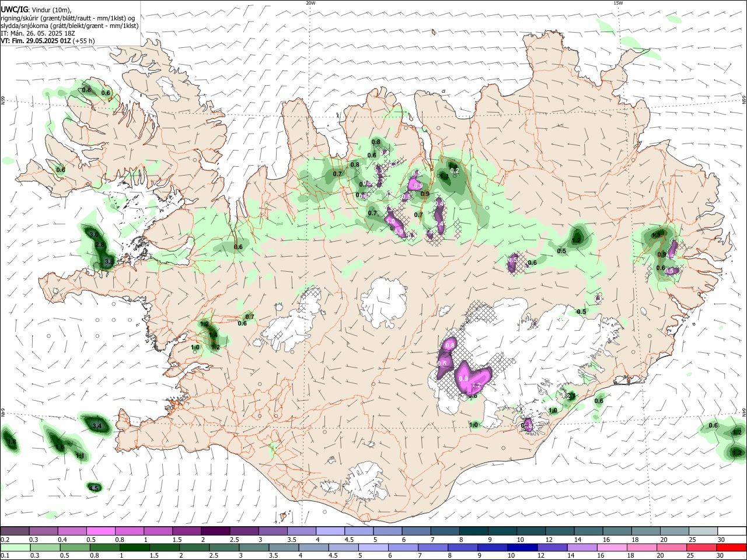
Task: Select the "1.1" rain value offshore
Action: pyautogui.click(x=80, y=456)
